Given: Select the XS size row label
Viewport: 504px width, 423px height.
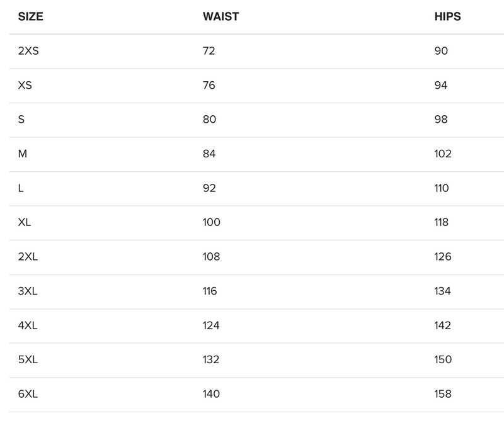Looking at the screenshot, I should click(25, 85).
